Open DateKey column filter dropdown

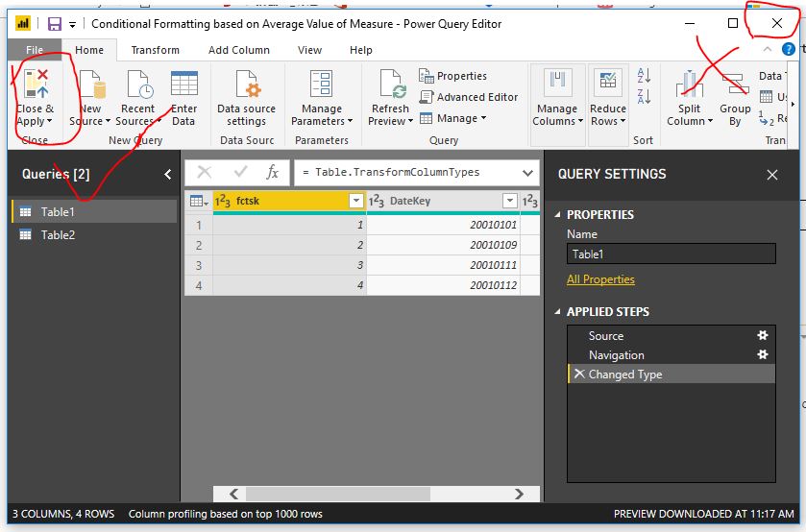point(509,201)
